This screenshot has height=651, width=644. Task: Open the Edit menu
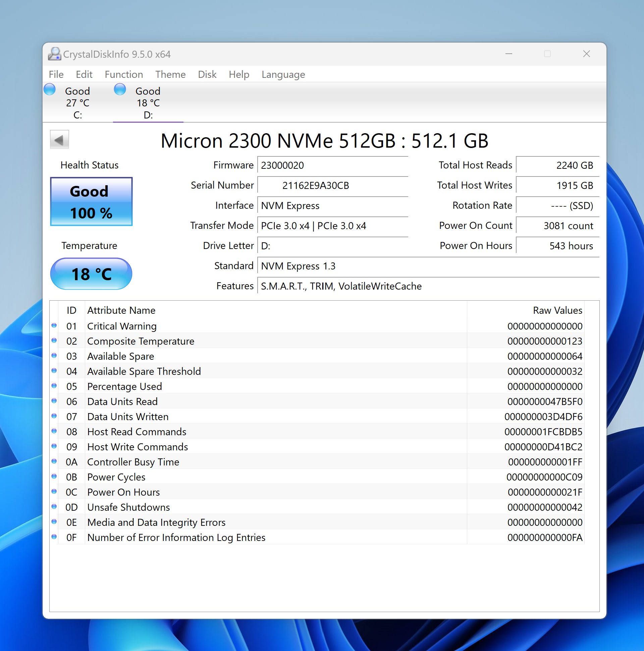[x=84, y=74]
